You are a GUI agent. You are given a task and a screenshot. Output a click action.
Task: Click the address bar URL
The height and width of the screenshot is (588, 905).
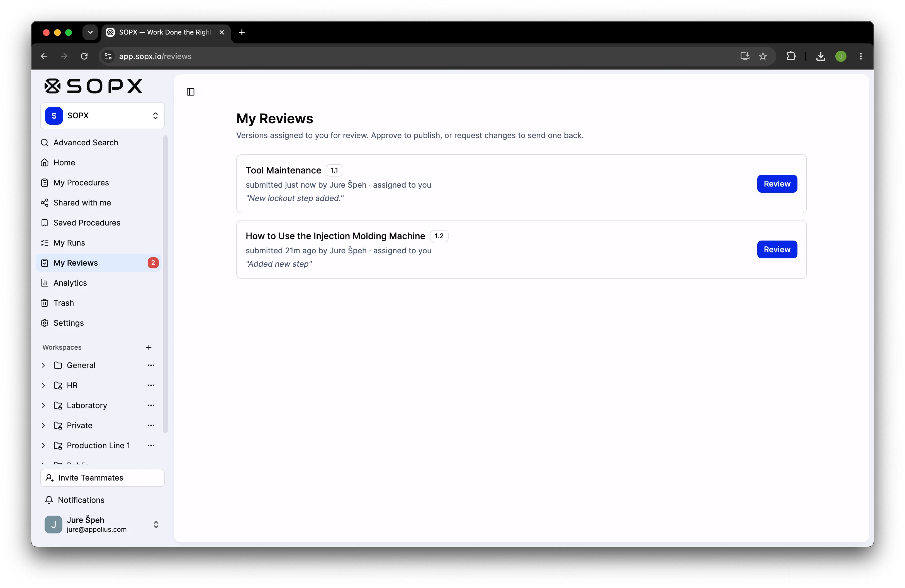coord(155,56)
